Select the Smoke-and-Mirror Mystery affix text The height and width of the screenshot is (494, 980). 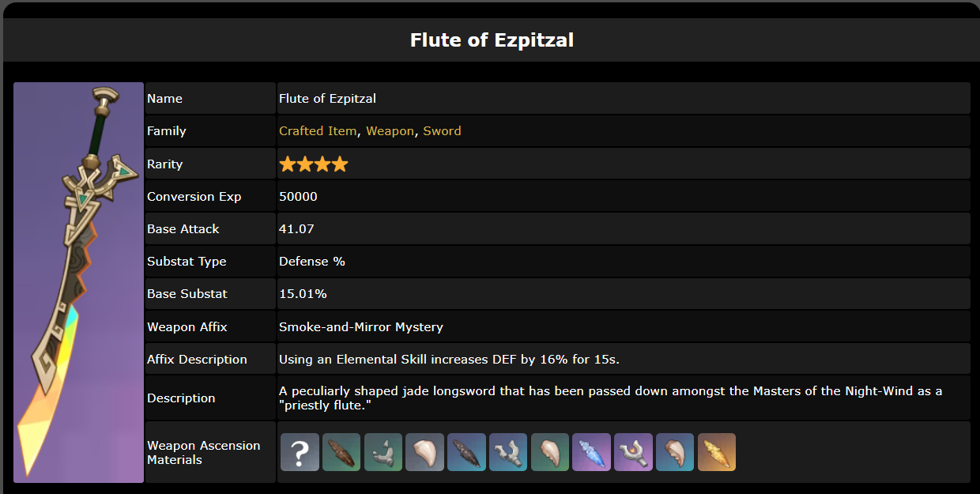coord(361,326)
